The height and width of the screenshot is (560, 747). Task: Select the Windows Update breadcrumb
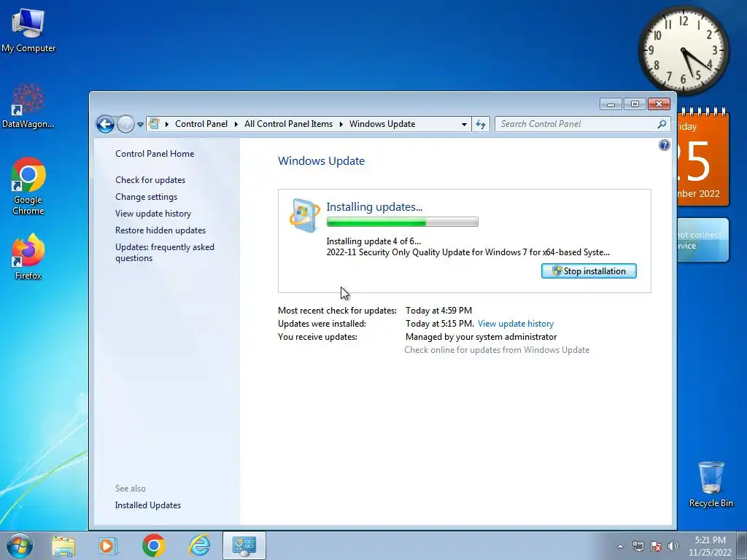(382, 124)
